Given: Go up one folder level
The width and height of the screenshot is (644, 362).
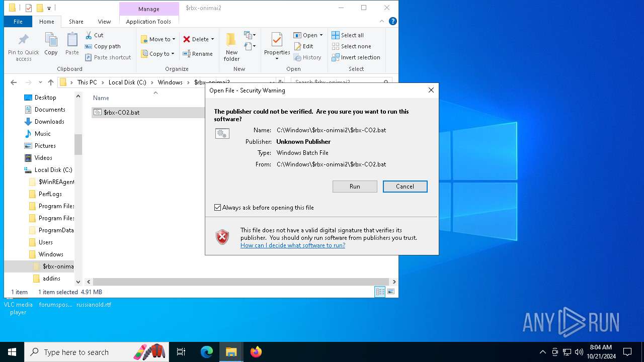Looking at the screenshot, I should 51,82.
